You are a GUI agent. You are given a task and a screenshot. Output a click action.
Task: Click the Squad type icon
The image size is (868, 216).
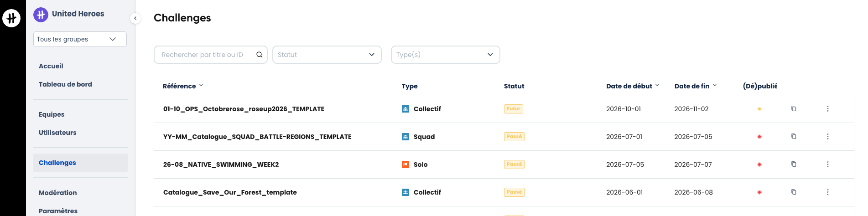405,137
